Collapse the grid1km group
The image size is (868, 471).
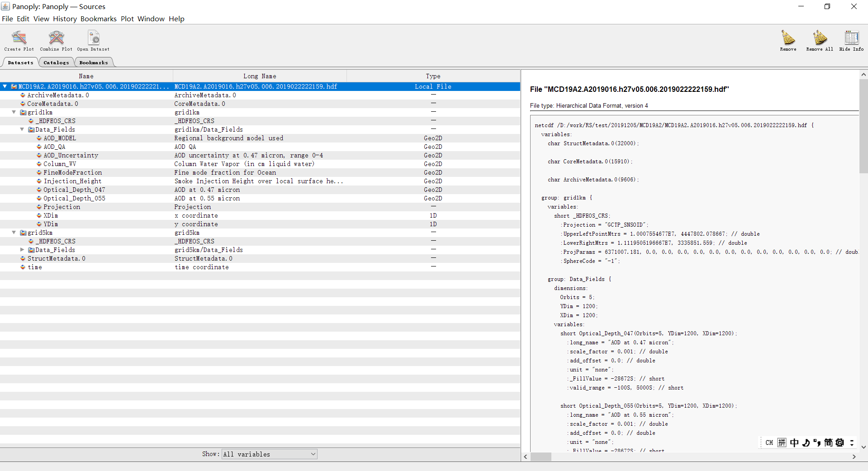coord(14,112)
